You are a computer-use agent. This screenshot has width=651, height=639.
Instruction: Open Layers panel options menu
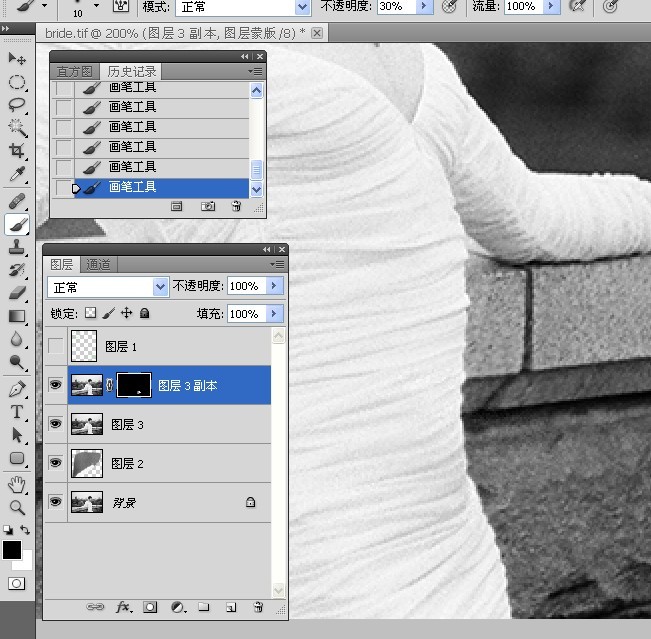277,264
